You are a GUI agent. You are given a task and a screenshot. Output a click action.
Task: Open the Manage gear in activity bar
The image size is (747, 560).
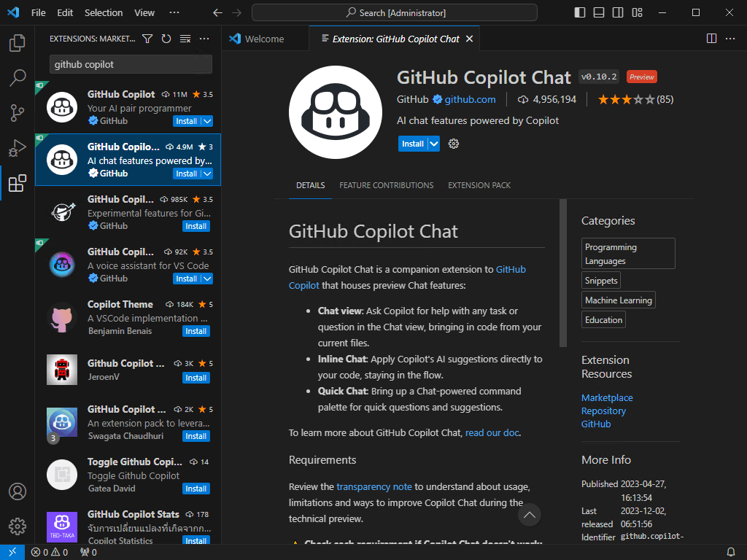tap(18, 526)
